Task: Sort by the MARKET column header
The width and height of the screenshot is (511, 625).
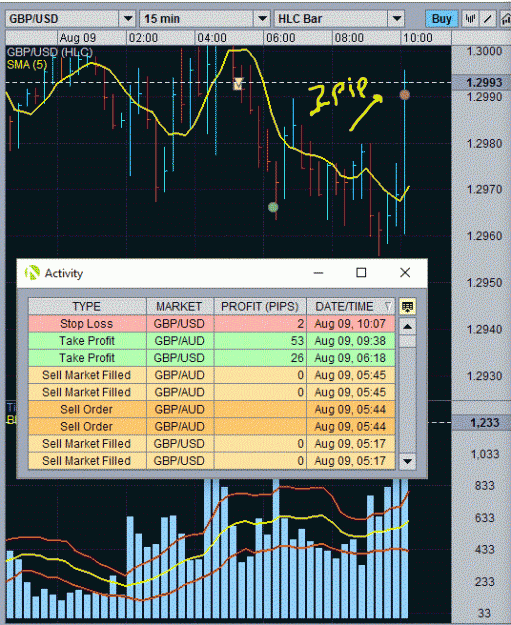Action: (179, 307)
